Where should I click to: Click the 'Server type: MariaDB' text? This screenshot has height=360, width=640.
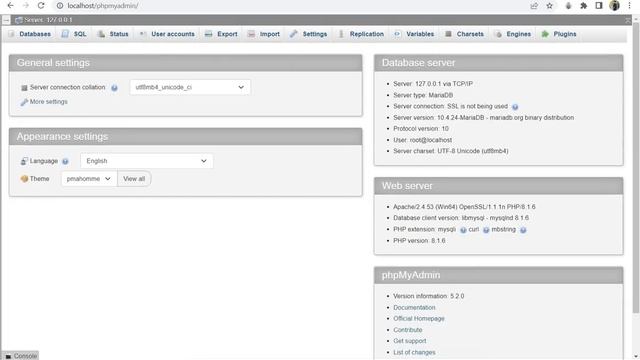[x=423, y=95]
